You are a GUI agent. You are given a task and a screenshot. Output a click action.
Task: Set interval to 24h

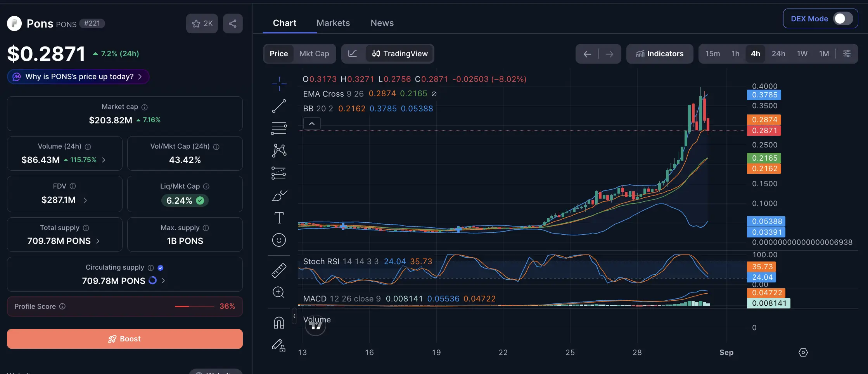(778, 54)
